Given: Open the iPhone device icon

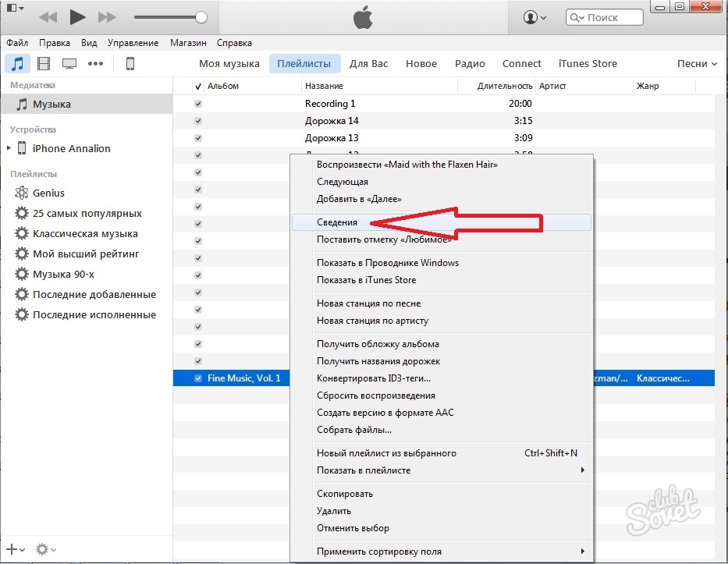Looking at the screenshot, I should [x=130, y=64].
